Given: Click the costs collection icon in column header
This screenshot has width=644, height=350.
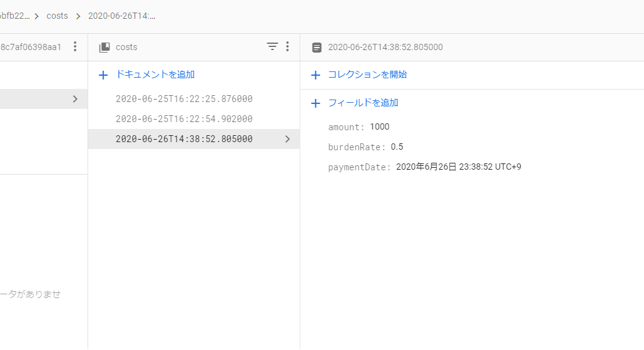Looking at the screenshot, I should pyautogui.click(x=105, y=47).
